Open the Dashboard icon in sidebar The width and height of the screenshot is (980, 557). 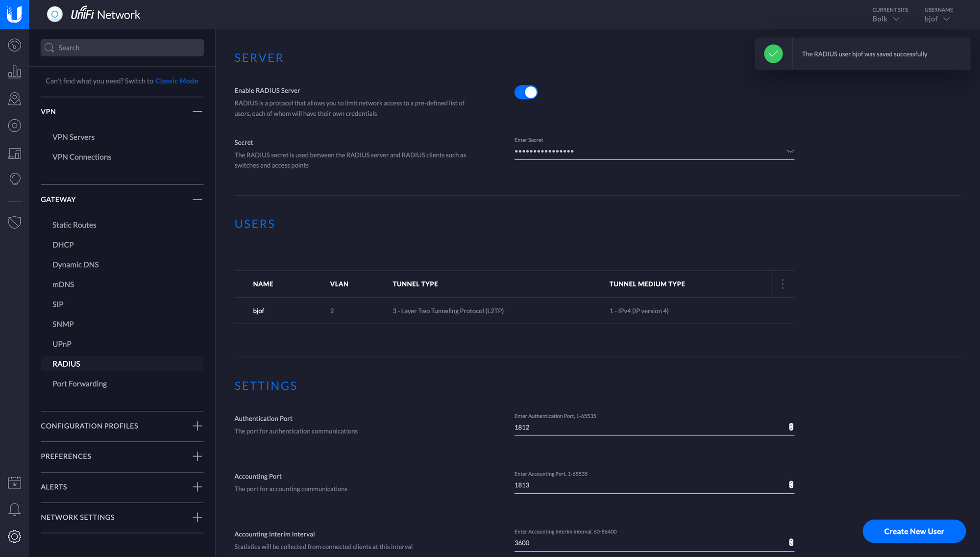15,45
